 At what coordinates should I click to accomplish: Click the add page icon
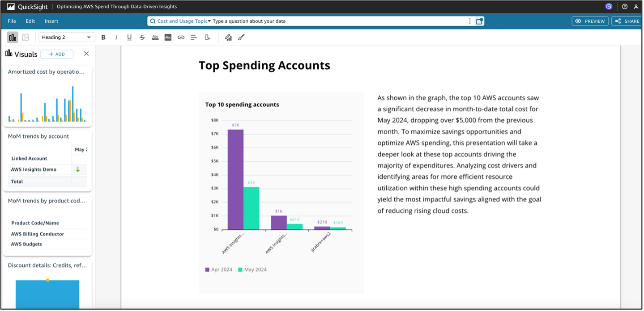coord(207,38)
